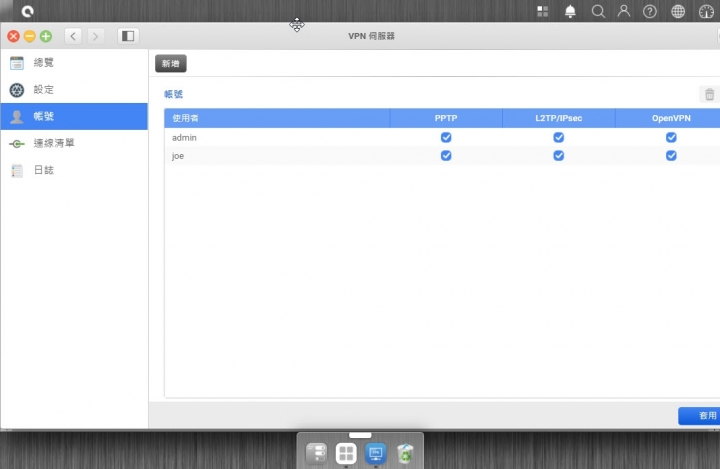Open 連線清單 connection list section
The height and width of the screenshot is (469, 720).
point(74,143)
